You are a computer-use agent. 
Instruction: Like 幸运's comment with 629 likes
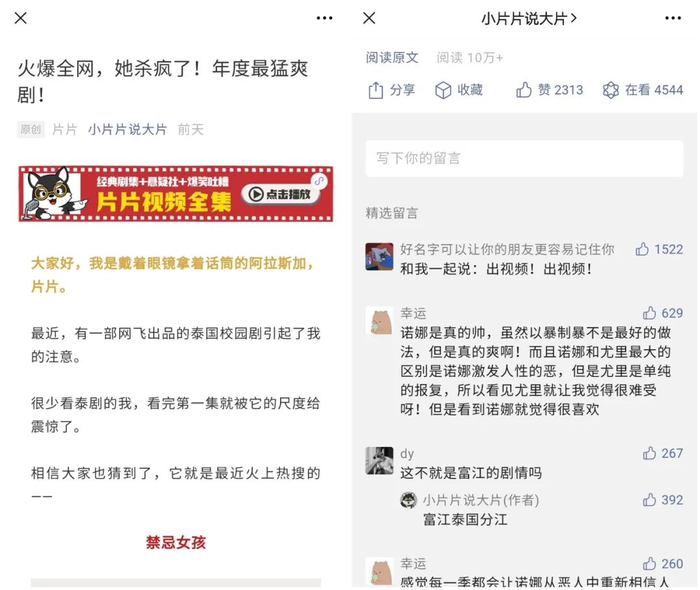649,313
